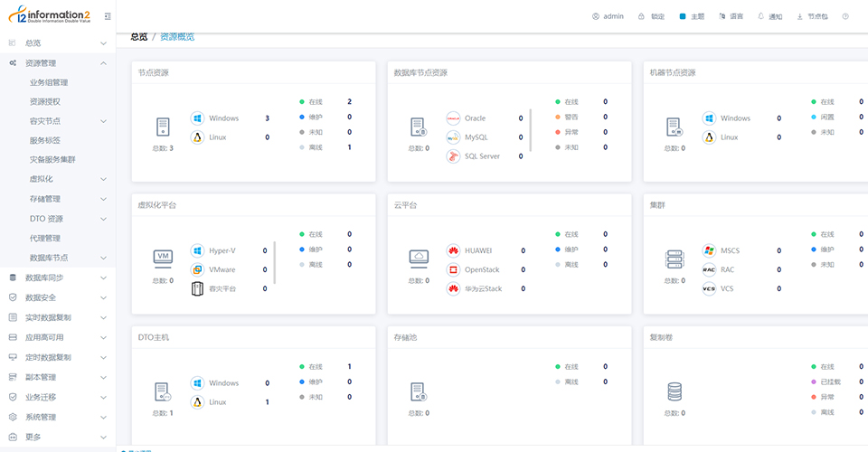
Task: Open notifications via the bell icon
Action: point(760,16)
